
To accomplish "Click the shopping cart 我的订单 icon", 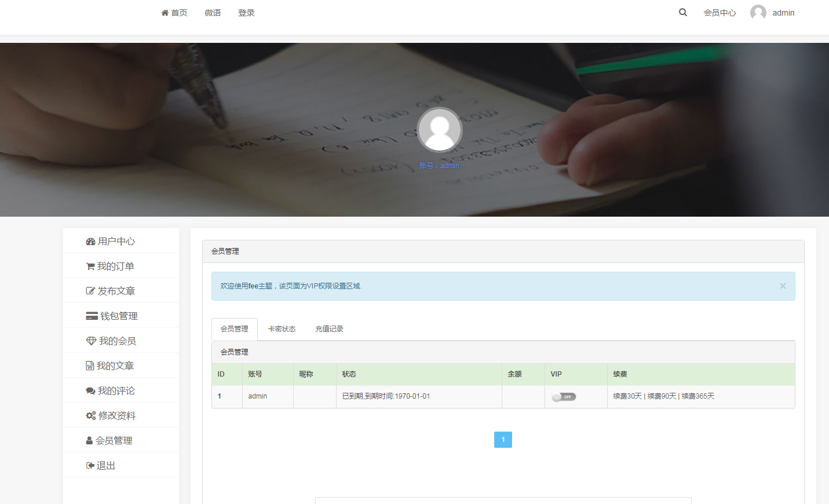I will point(90,266).
